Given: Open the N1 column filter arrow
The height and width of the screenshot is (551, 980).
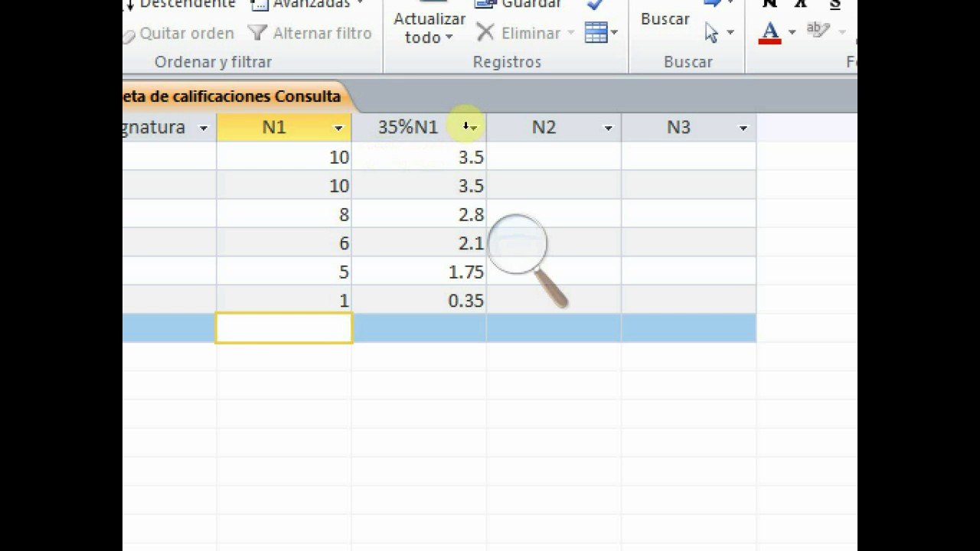Looking at the screenshot, I should pos(338,128).
